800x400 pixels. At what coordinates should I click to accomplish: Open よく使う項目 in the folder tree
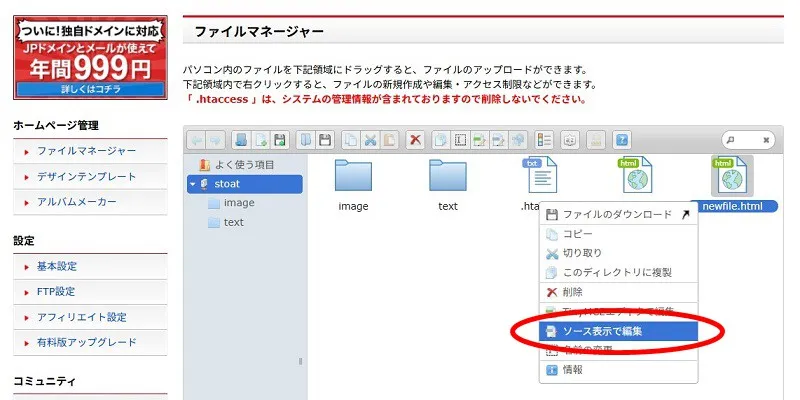tap(237, 165)
